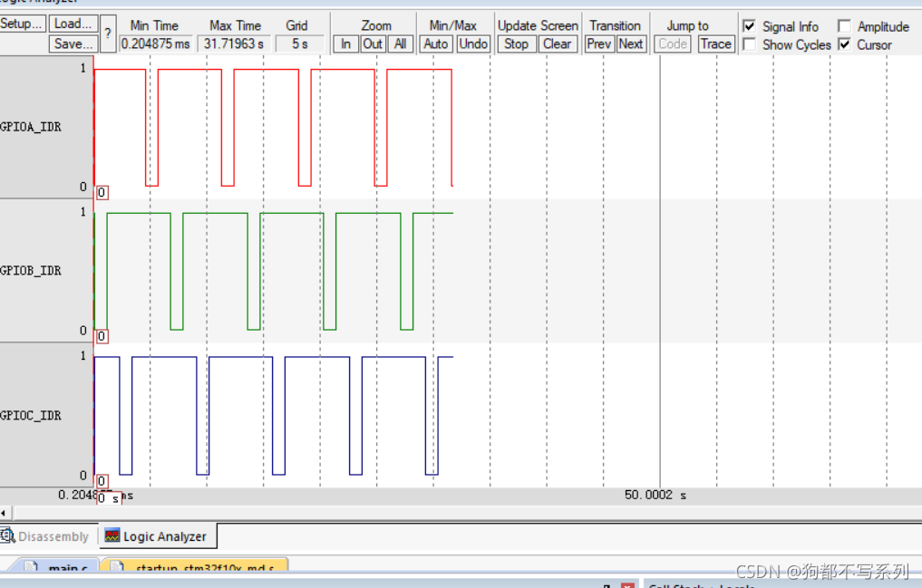Click the GPIOB_IDR value box
The width and height of the screenshot is (922, 588).
pos(102,337)
